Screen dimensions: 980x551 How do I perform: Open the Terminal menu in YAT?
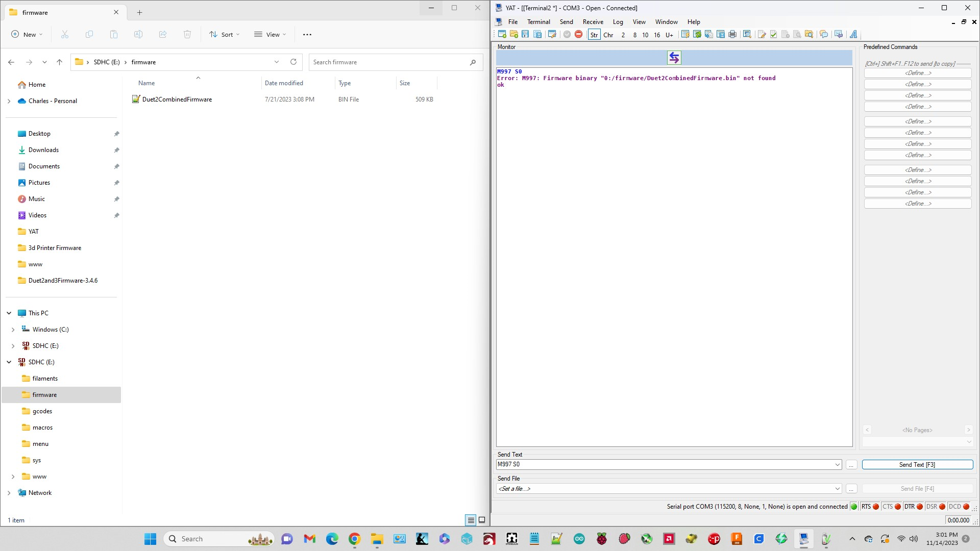pos(538,22)
